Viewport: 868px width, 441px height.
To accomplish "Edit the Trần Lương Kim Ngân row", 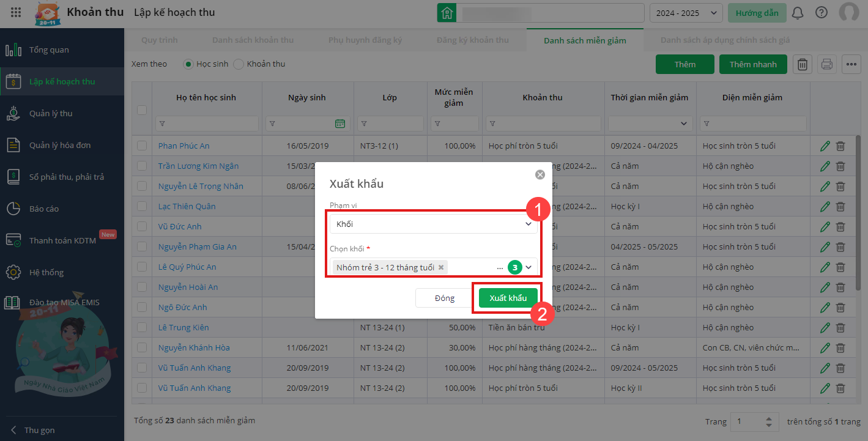I will 825,166.
